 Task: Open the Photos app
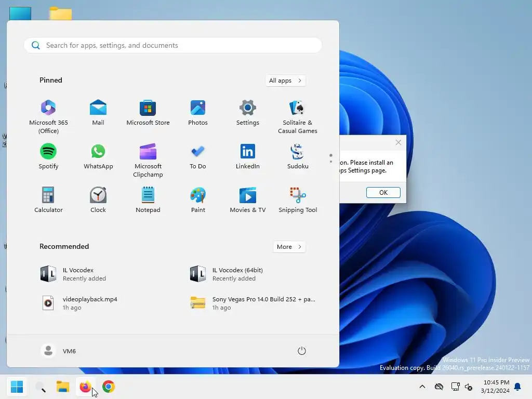pos(198,113)
